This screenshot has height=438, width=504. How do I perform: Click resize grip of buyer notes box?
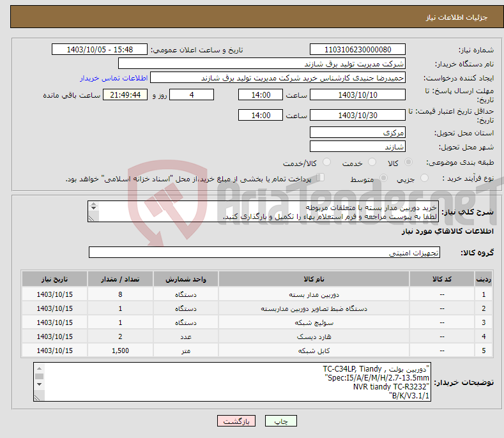coord(38,398)
